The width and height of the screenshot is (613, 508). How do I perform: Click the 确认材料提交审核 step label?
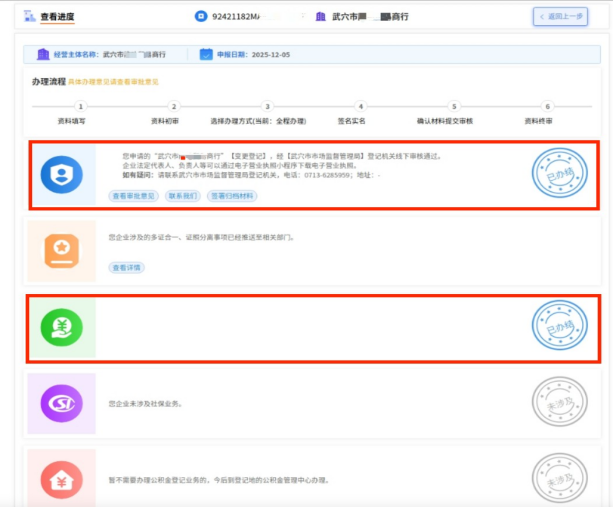pos(445,121)
